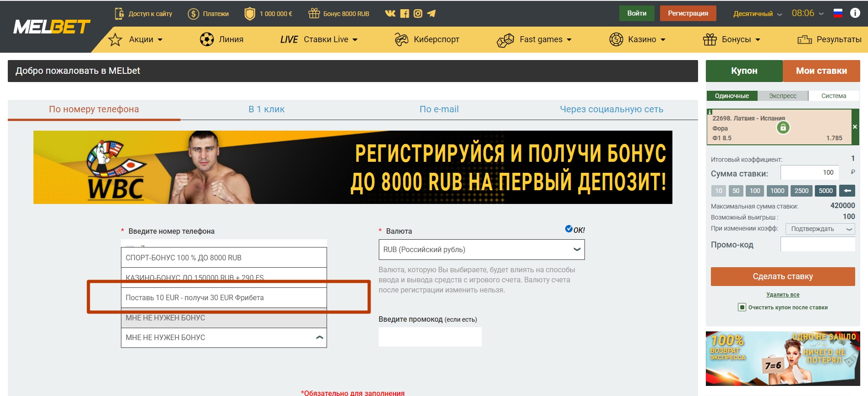Click the Бонус 8000 RUB gift icon
This screenshot has height=396, width=868.
tap(314, 13)
